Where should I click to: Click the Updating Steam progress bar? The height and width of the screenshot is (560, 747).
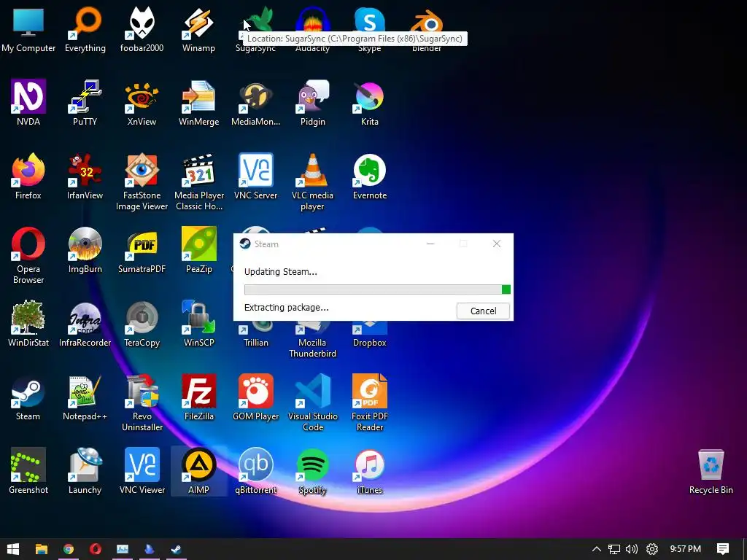click(x=377, y=289)
